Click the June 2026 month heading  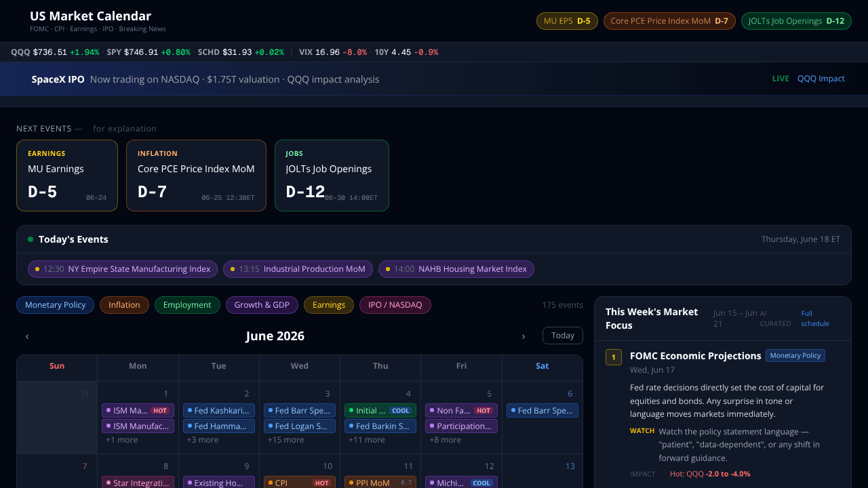275,336
